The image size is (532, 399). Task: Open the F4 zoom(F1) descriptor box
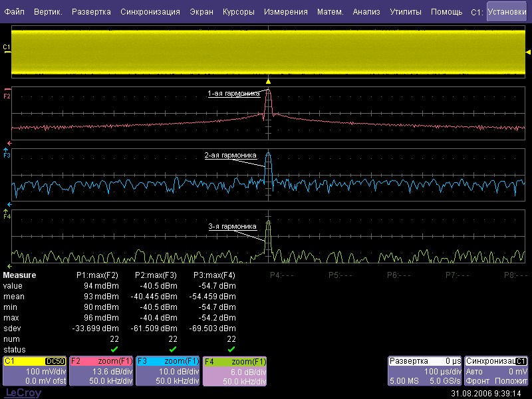pyautogui.click(x=234, y=371)
